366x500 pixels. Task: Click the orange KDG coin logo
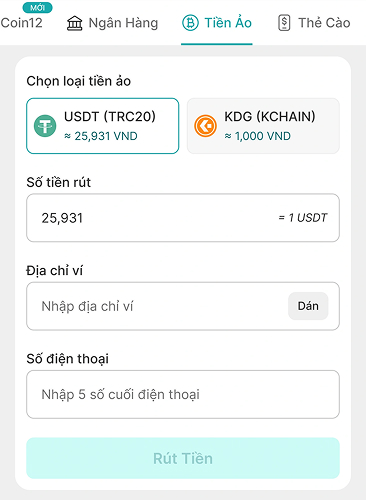pyautogui.click(x=205, y=126)
